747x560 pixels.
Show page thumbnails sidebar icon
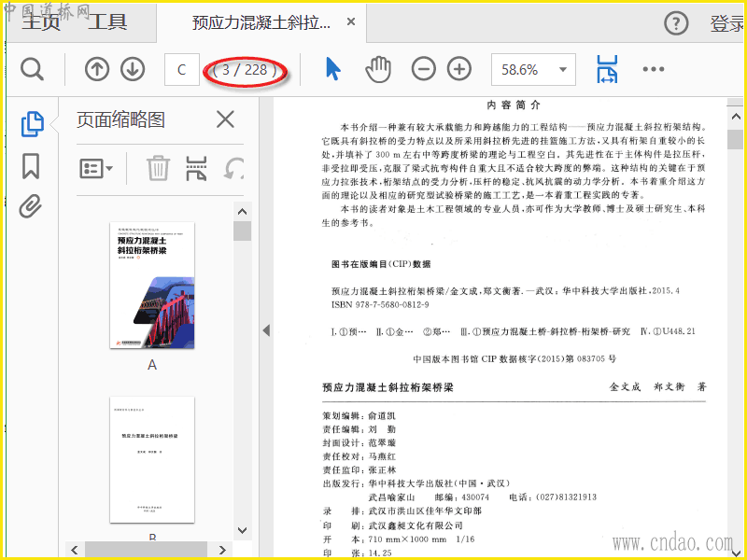[33, 124]
